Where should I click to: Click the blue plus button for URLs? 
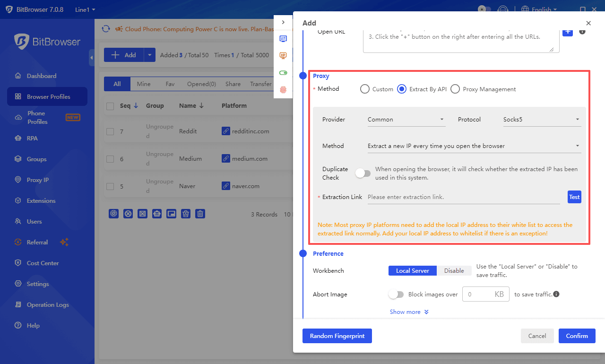coord(567,32)
